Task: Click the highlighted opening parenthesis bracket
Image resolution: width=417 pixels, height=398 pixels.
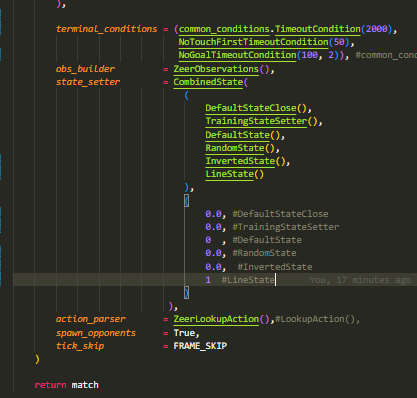Action: tap(187, 201)
